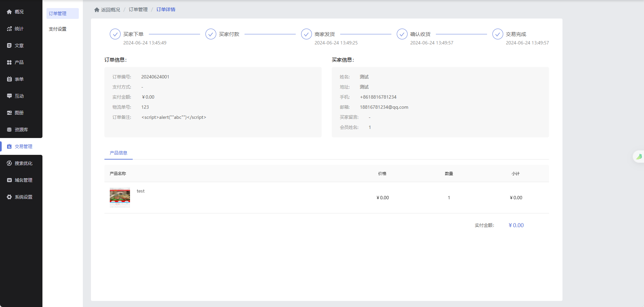Click the green leaf floating icon at right edge

(x=639, y=157)
